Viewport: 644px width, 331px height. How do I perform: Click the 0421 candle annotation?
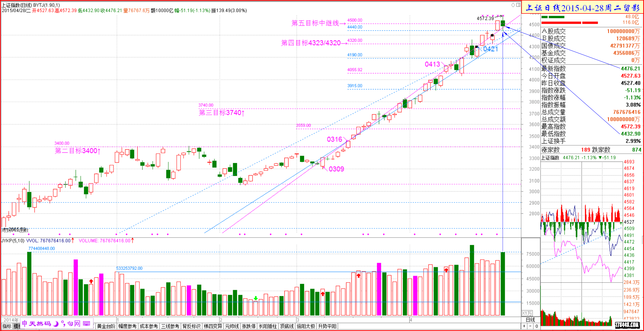490,49
